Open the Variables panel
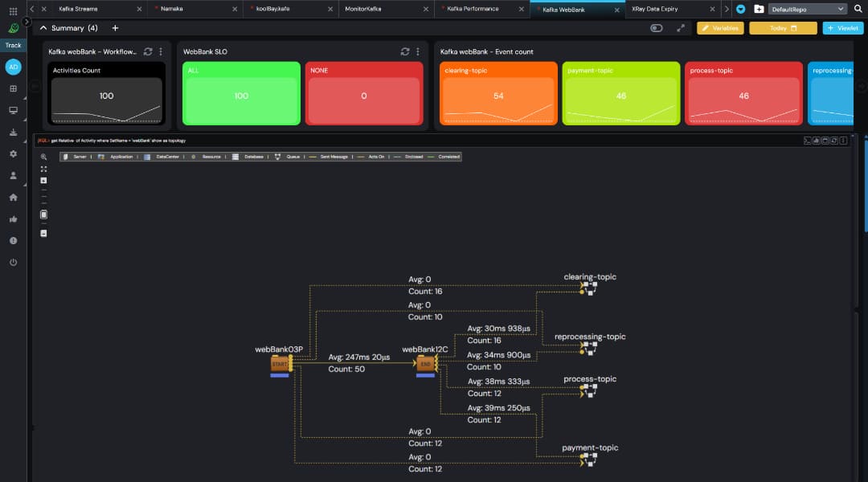This screenshot has width=868, height=482. pyautogui.click(x=720, y=27)
